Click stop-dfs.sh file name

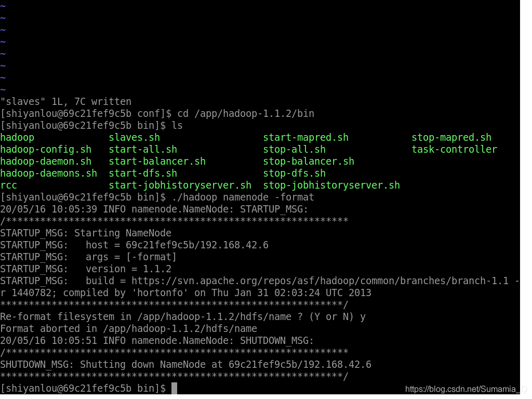(294, 174)
